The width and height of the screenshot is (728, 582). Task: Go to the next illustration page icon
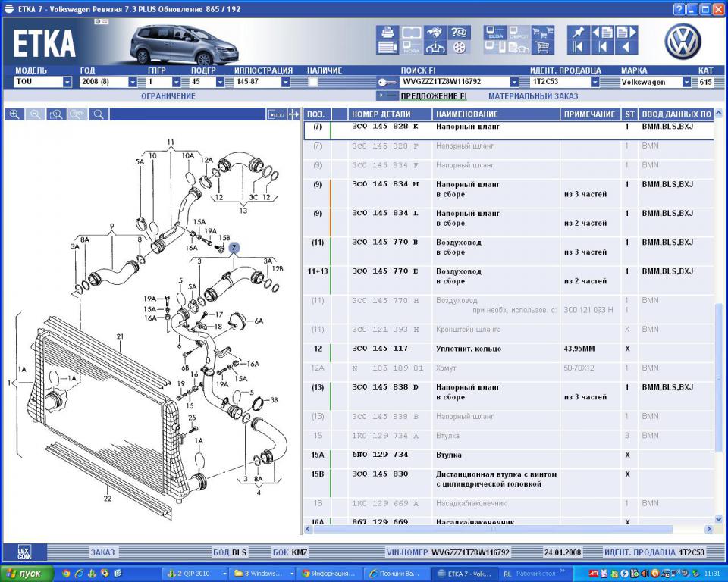click(626, 33)
